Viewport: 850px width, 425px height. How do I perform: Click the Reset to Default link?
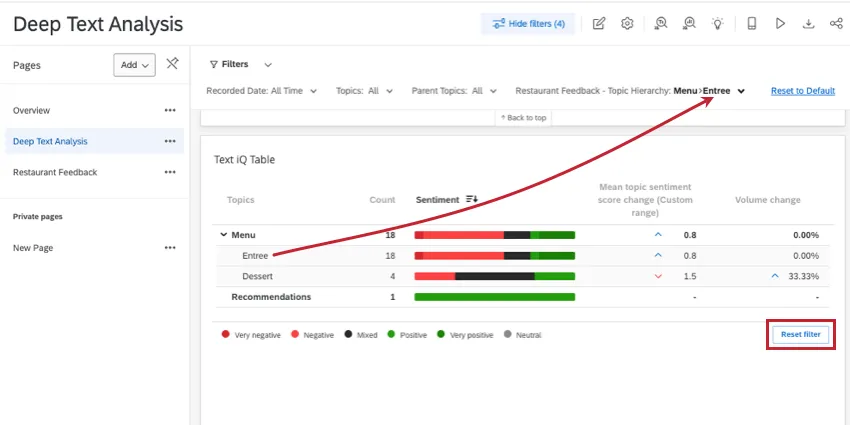click(802, 91)
